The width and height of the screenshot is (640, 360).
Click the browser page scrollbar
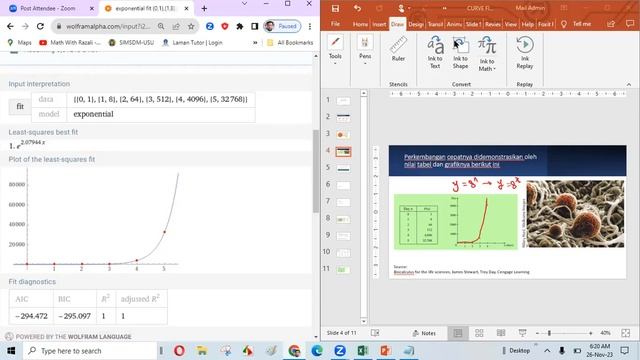[316, 171]
